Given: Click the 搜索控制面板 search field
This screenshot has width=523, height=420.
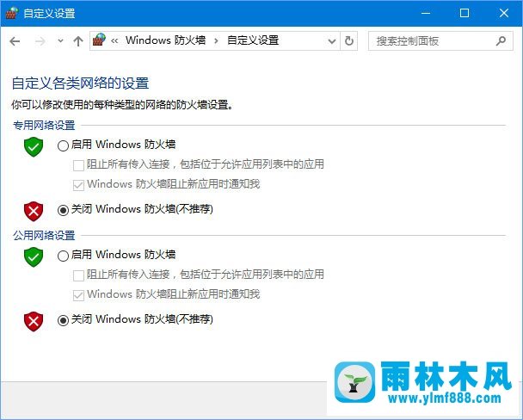Looking at the screenshot, I should tap(430, 40).
